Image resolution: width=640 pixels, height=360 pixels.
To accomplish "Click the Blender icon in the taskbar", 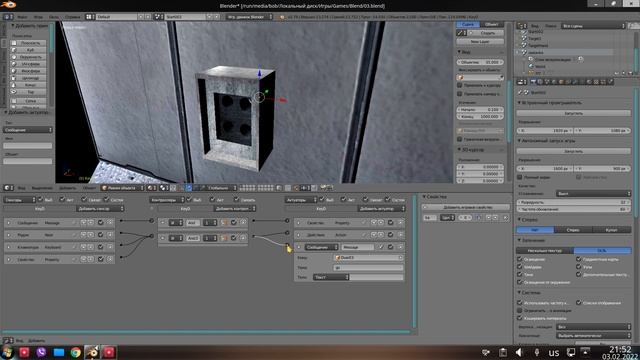I will (x=92, y=352).
